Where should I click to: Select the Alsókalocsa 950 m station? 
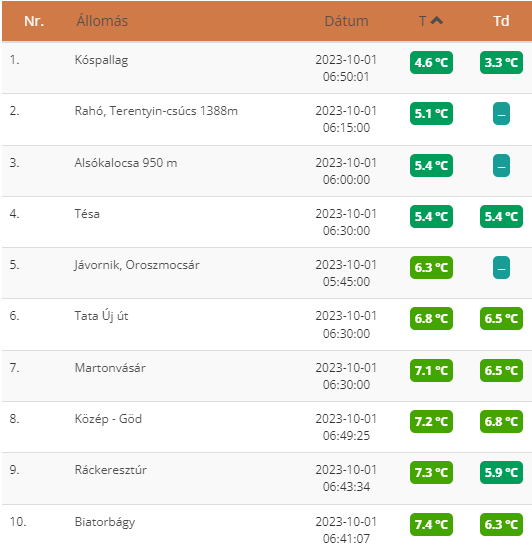(126, 163)
